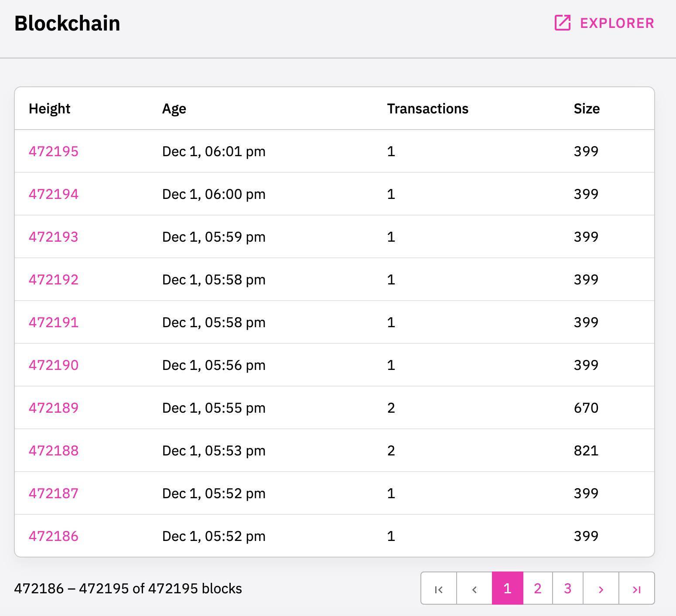Switch to page 3 of blocks

568,589
